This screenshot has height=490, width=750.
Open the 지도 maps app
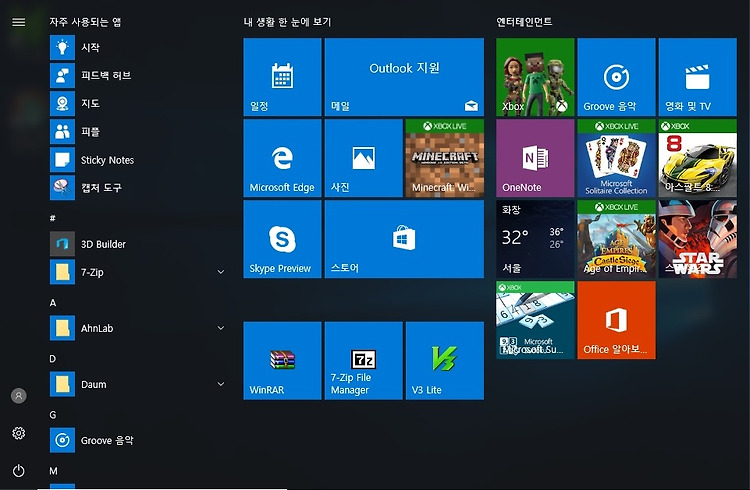coord(139,104)
